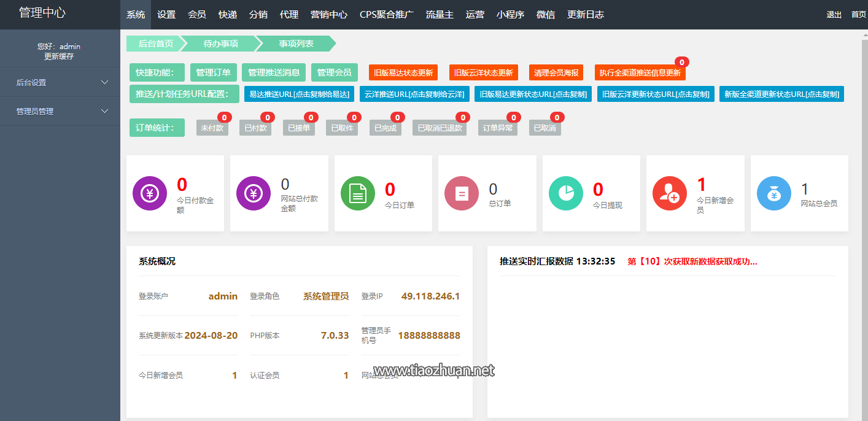Image resolution: width=868 pixels, height=421 pixels.
Task: Open the 未付款 order status badge
Action: pos(212,128)
